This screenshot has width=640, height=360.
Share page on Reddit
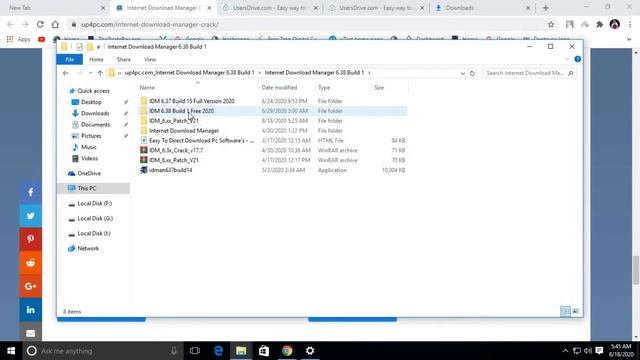(x=31, y=263)
